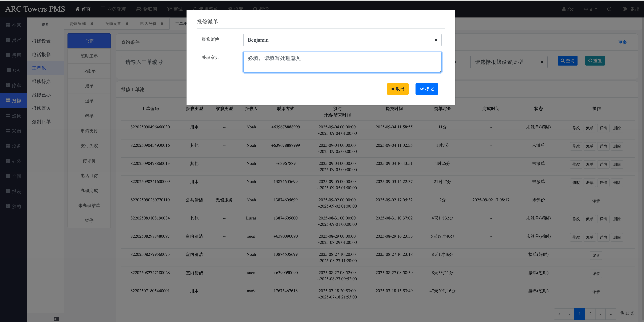644x322 pixels.
Task: Click the 退出 logout icon
Action: click(625, 9)
